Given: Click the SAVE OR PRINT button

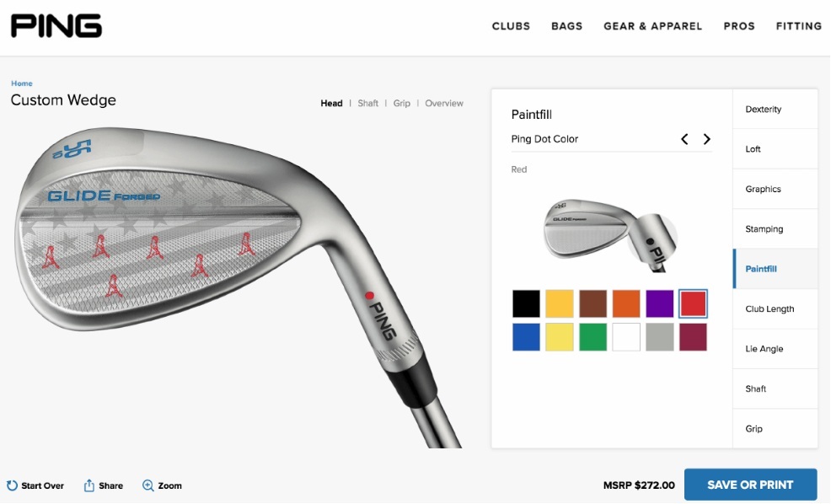Looking at the screenshot, I should (750, 485).
